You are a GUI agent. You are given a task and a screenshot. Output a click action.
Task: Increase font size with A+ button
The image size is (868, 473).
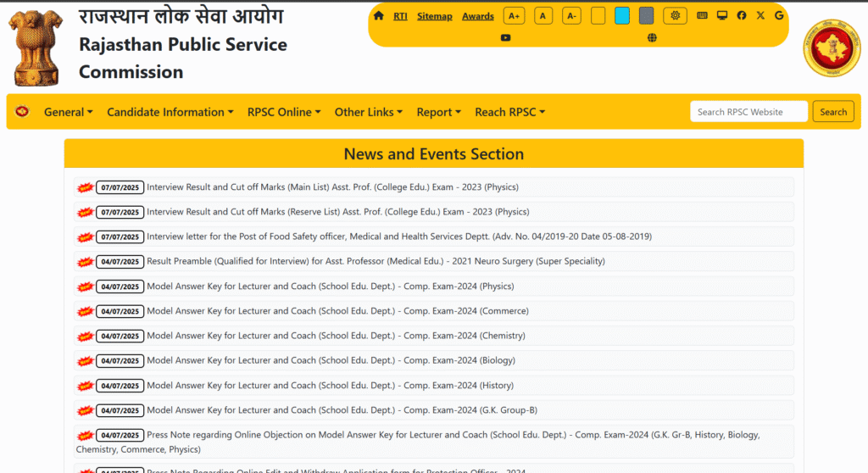point(514,16)
